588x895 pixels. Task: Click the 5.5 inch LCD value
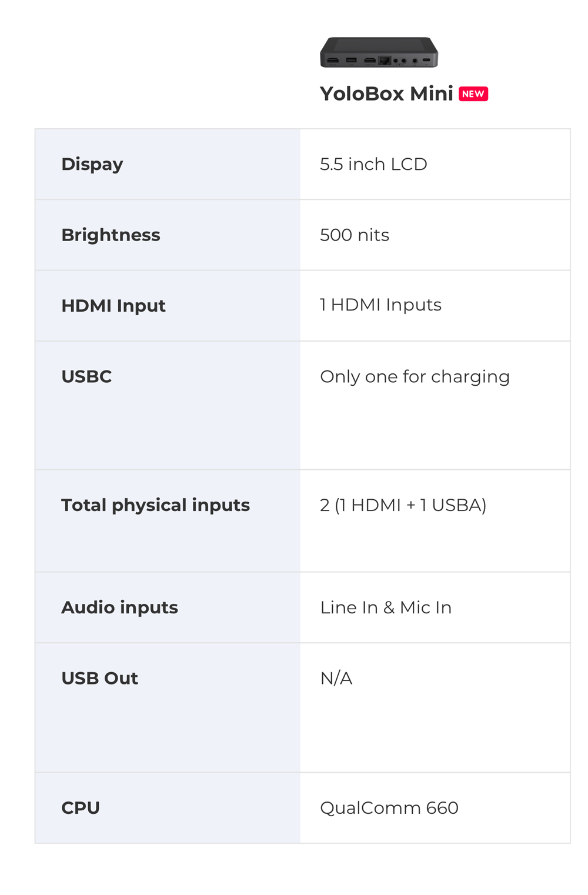[373, 164]
